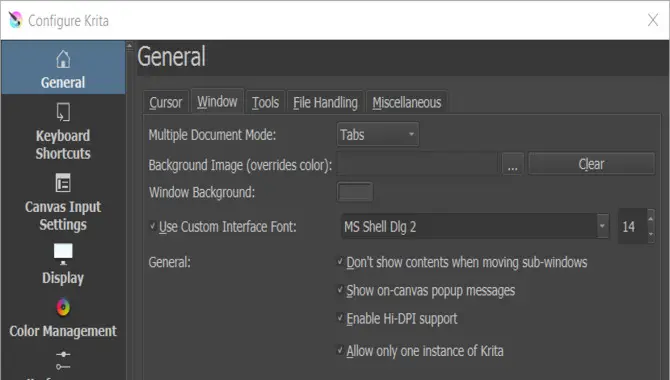Open the Miscellaneous tab
670x380 pixels.
coord(406,103)
